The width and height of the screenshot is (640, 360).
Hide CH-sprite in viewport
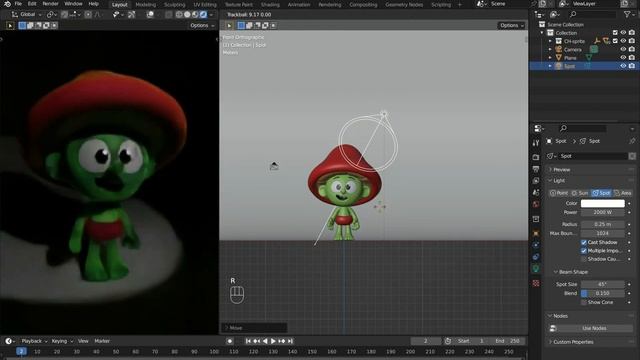623,41
